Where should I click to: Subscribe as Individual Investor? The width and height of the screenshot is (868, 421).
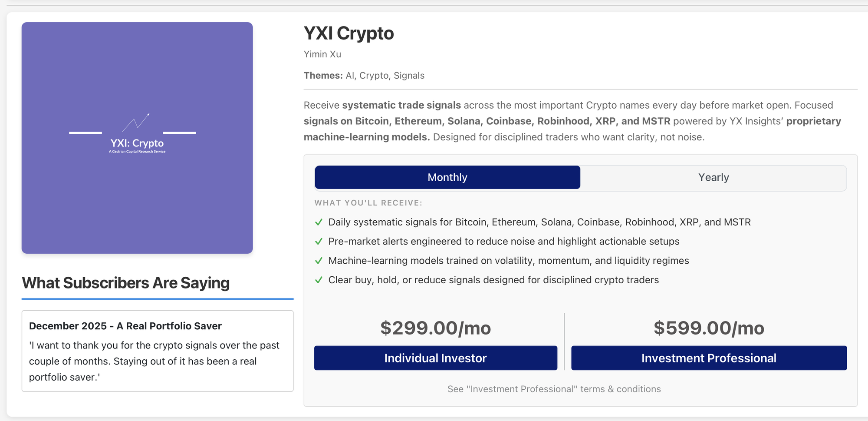click(435, 358)
